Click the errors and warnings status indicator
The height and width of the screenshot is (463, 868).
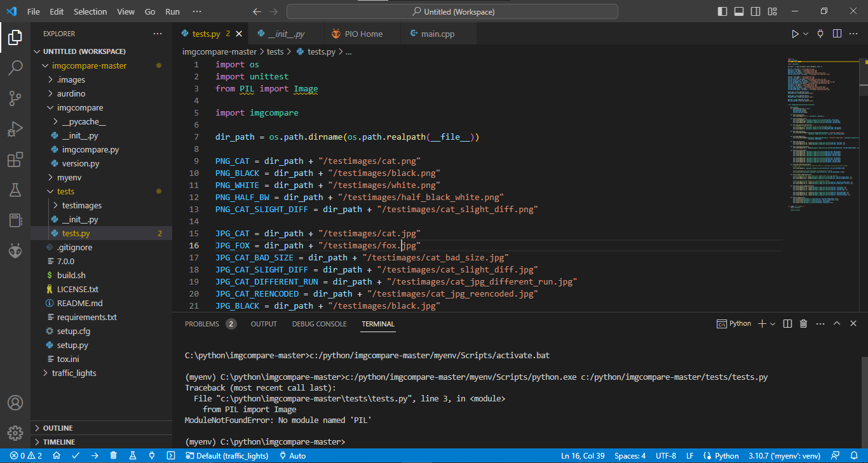(26, 455)
